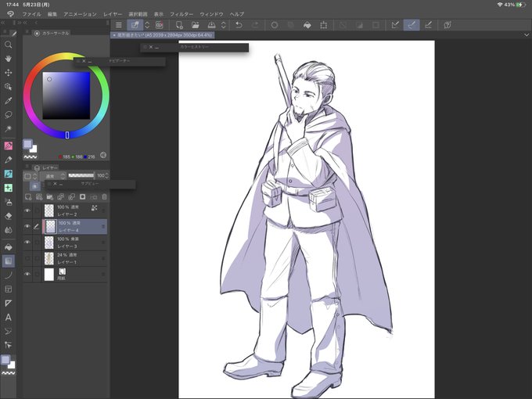Toggle the snap icon left of highlighted one
This screenshot has height=399, width=532.
[x=395, y=25]
